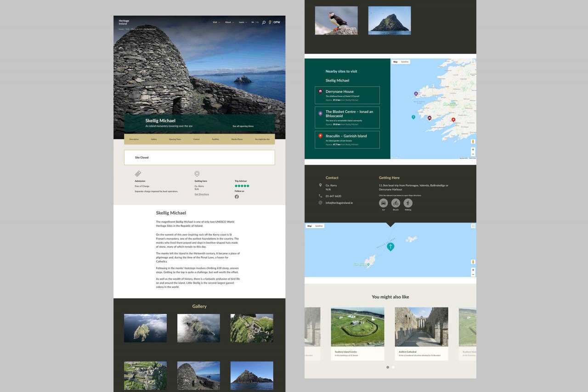Image resolution: width=588 pixels, height=392 pixels.
Task: Select the red pin on the nearby sites map
Action: [453, 120]
